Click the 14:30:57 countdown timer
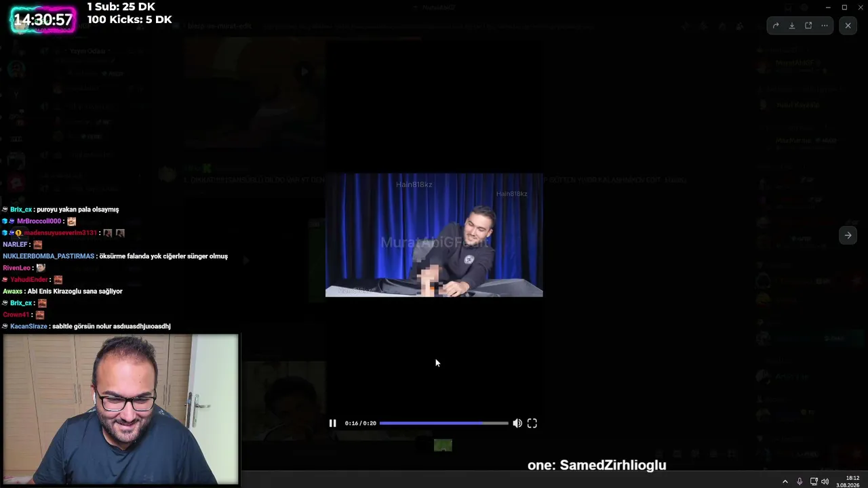 point(43,20)
